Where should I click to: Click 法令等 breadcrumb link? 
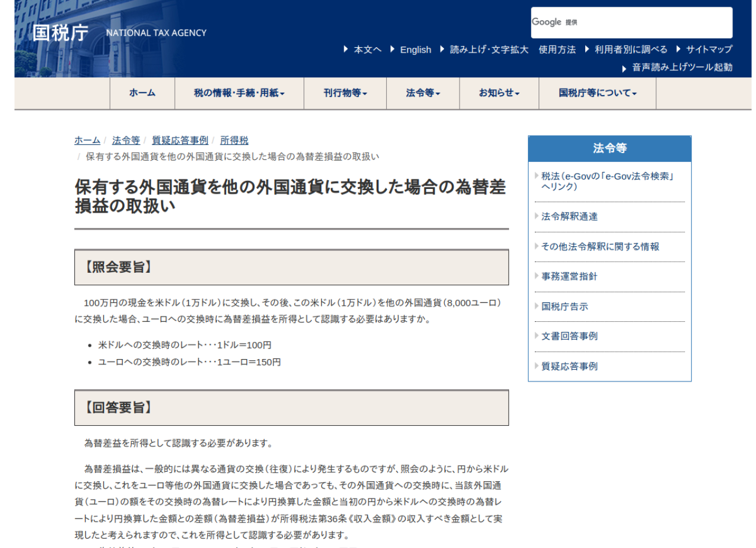[126, 141]
